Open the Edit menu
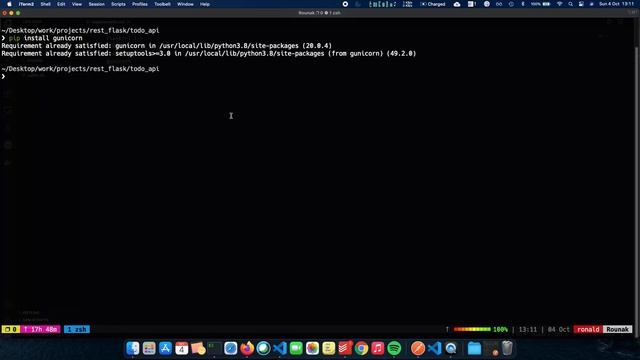This screenshot has width=640, height=360. pos(61,4)
